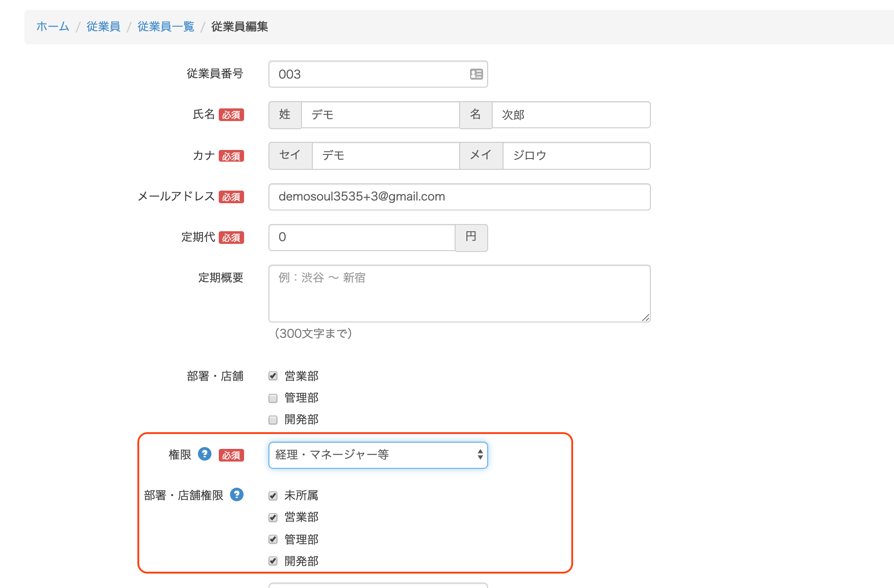894x588 pixels.
Task: Open the 権限 dropdown 経理・マネージャー等
Action: point(378,455)
